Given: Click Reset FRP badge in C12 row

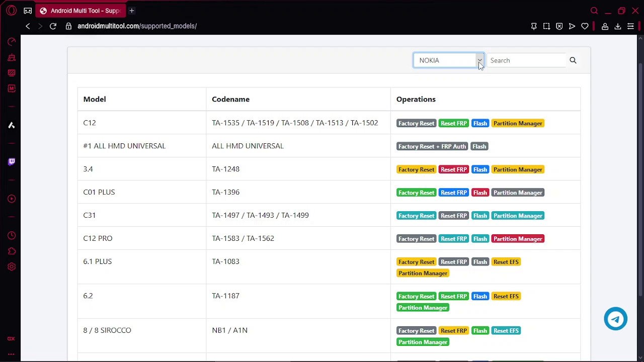Looking at the screenshot, I should click(x=454, y=123).
